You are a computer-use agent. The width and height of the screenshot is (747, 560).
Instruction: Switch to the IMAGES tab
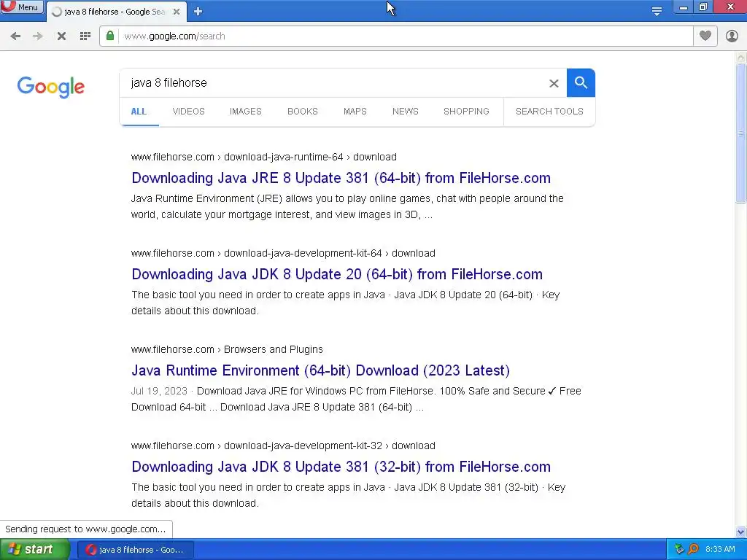point(246,112)
